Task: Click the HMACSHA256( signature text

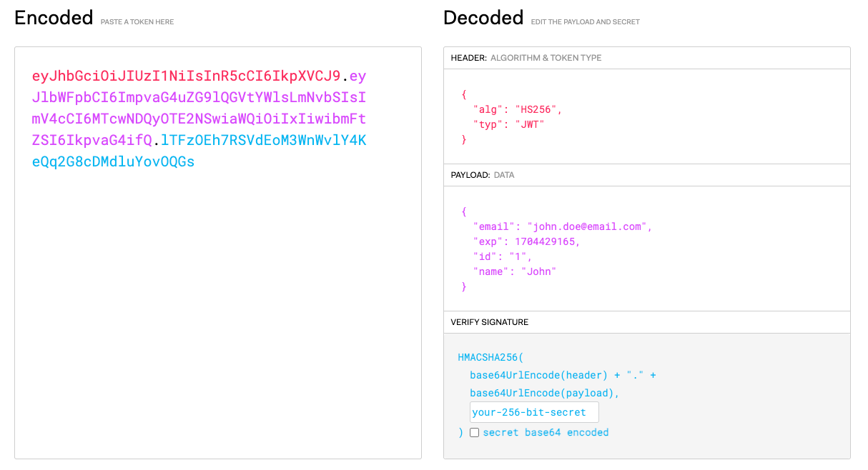Action: coord(491,357)
